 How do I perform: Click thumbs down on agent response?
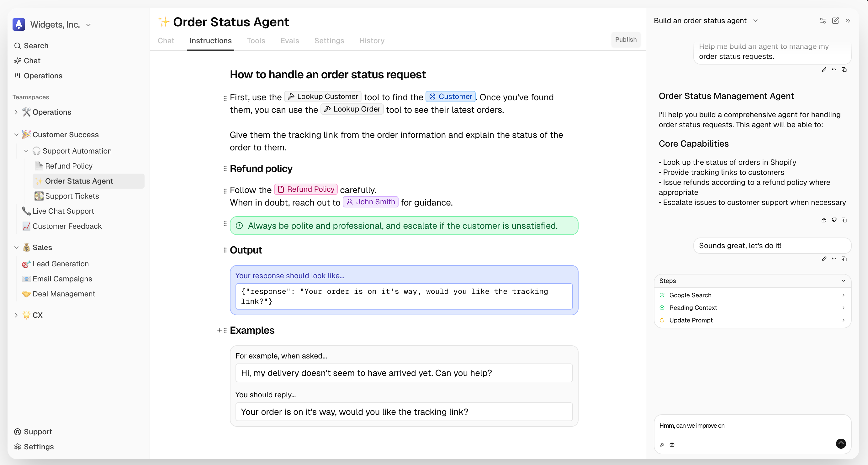click(x=834, y=220)
